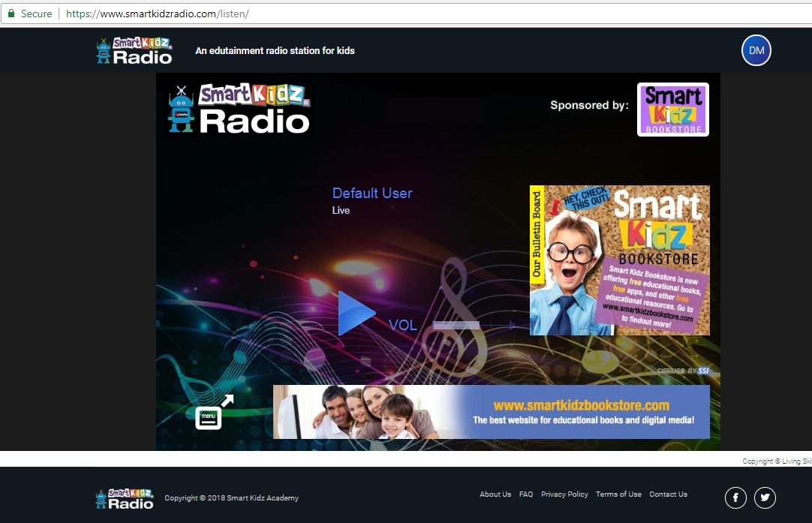The image size is (812, 523).
Task: Visit the Facebook page icon
Action: tap(735, 497)
